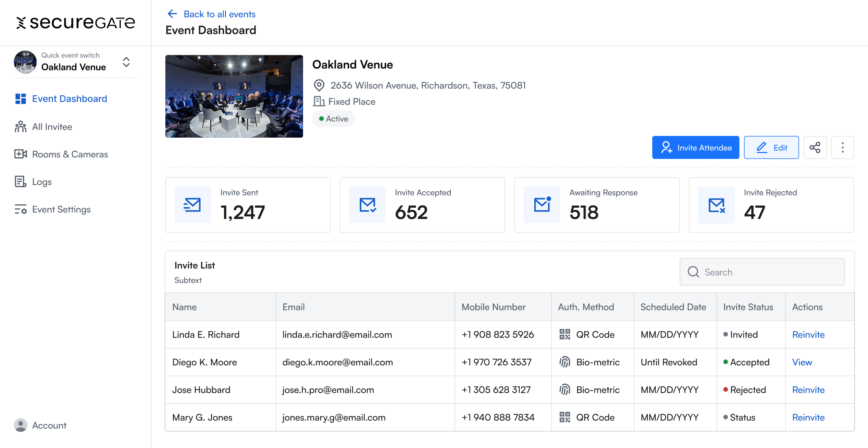Click Invite Attendee button
The width and height of the screenshot is (868, 448).
coord(695,148)
